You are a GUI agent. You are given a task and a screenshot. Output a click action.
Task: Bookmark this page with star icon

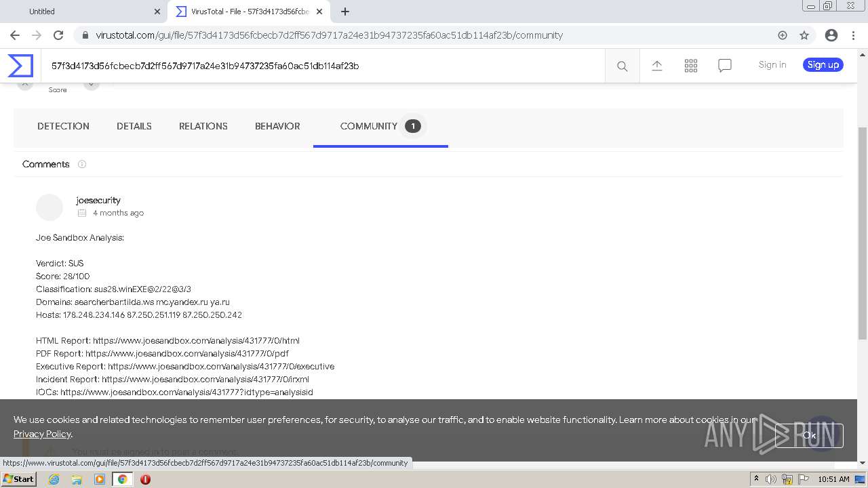tap(804, 35)
